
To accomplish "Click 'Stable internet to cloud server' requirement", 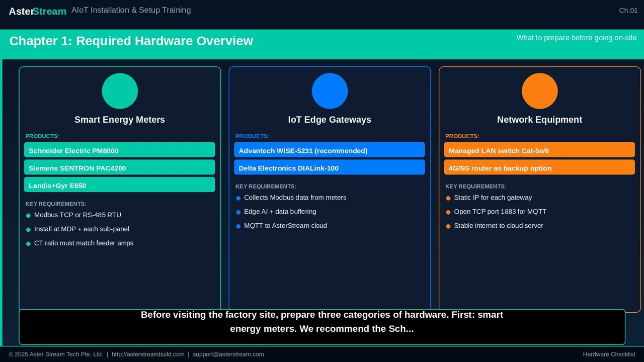I will click(x=499, y=226).
